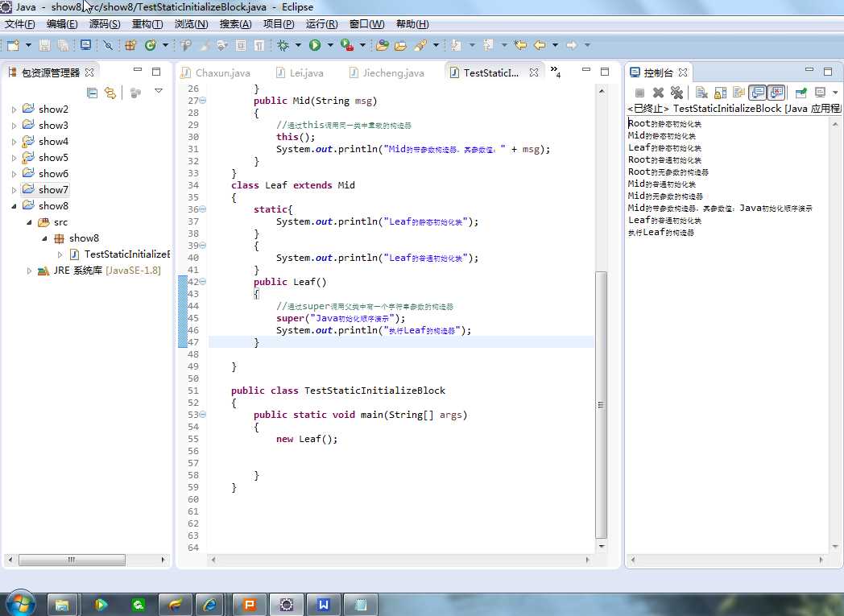The image size is (844, 616).
Task: Click Remove All Terminated Launches icon
Action: tap(676, 93)
